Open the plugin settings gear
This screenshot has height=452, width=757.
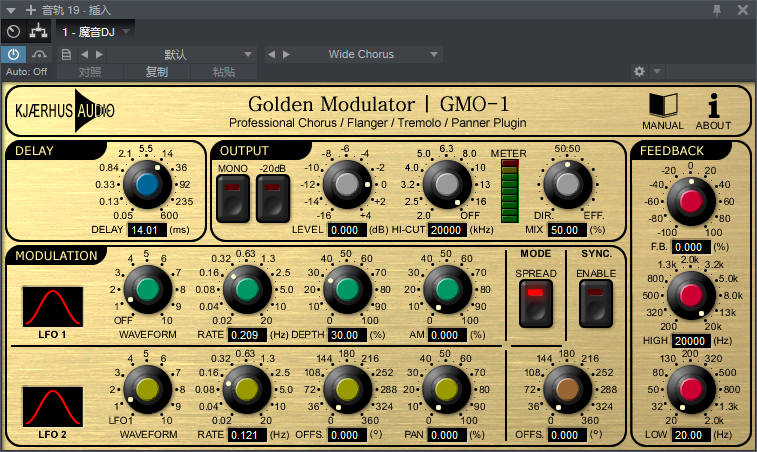(x=639, y=71)
